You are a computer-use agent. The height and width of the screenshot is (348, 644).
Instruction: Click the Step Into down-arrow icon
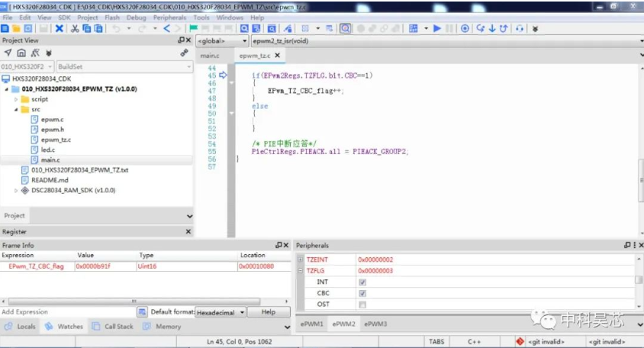click(492, 28)
